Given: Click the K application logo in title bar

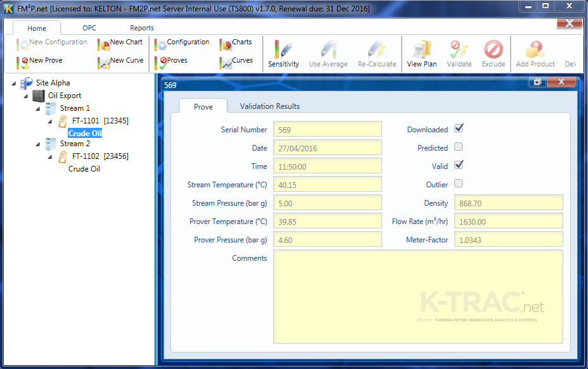Looking at the screenshot, I should point(9,8).
